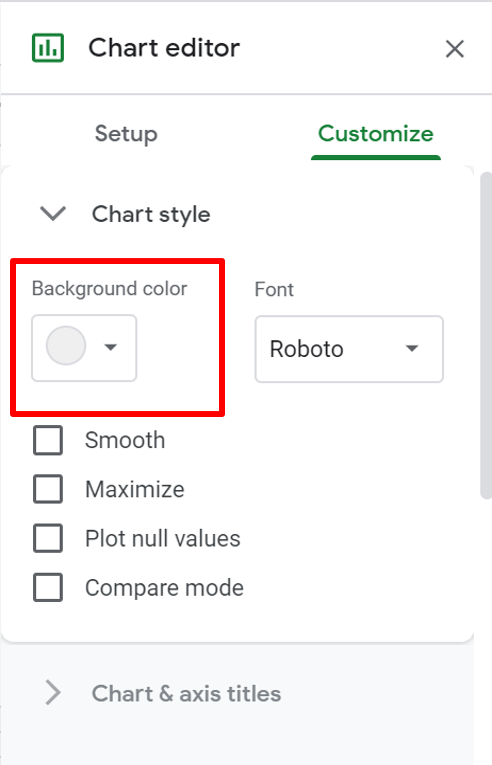The image size is (492, 765).
Task: Close the Chart editor panel
Action: 454,49
